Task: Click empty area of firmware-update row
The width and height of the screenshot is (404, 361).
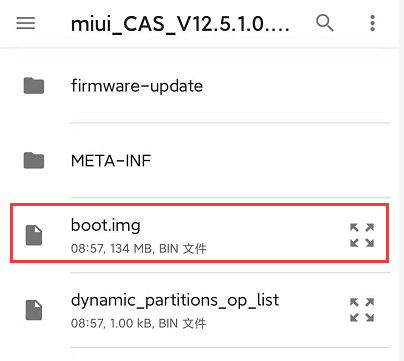Action: coord(293,86)
